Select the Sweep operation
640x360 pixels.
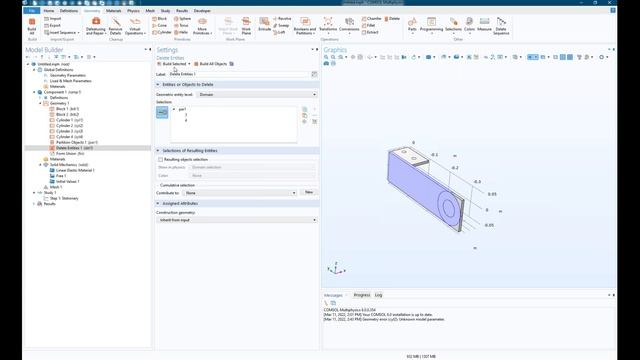pos(281,25)
